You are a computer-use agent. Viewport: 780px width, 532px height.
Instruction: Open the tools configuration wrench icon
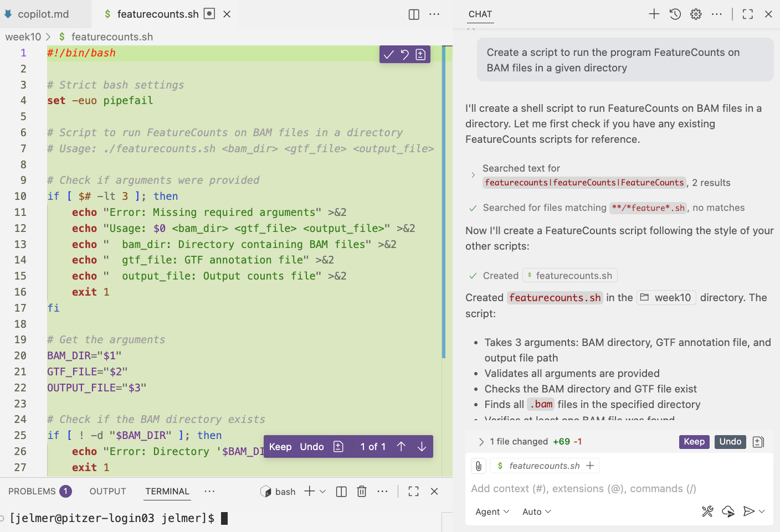707,512
